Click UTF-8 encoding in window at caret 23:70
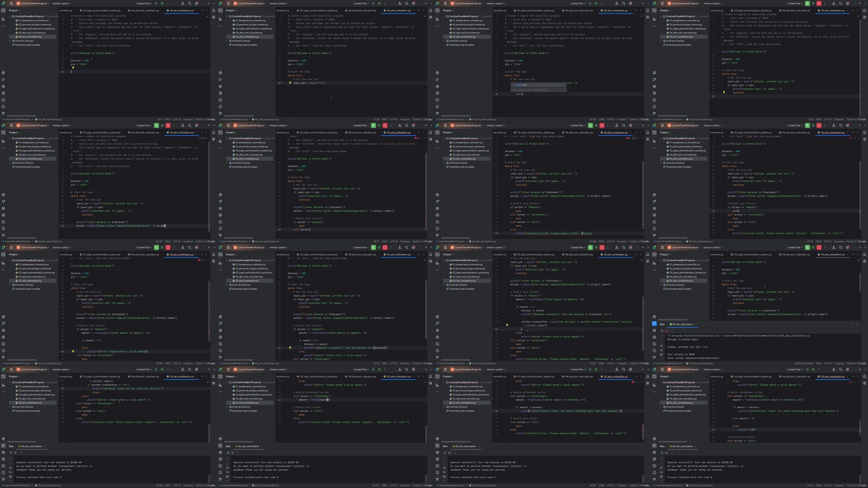 tap(177, 242)
